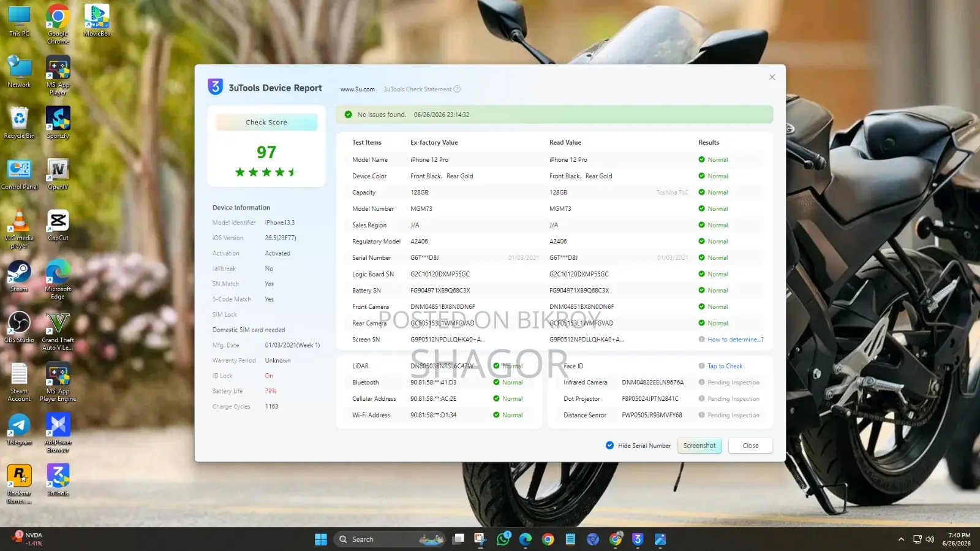The height and width of the screenshot is (551, 980).
Task: Open the clock and date panel
Action: click(956, 539)
